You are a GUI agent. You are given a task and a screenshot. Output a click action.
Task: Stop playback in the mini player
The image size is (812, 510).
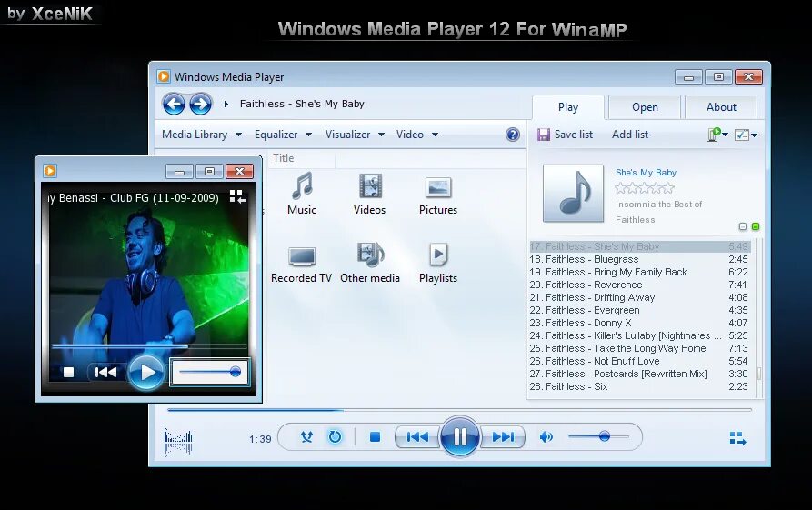pos(68,373)
